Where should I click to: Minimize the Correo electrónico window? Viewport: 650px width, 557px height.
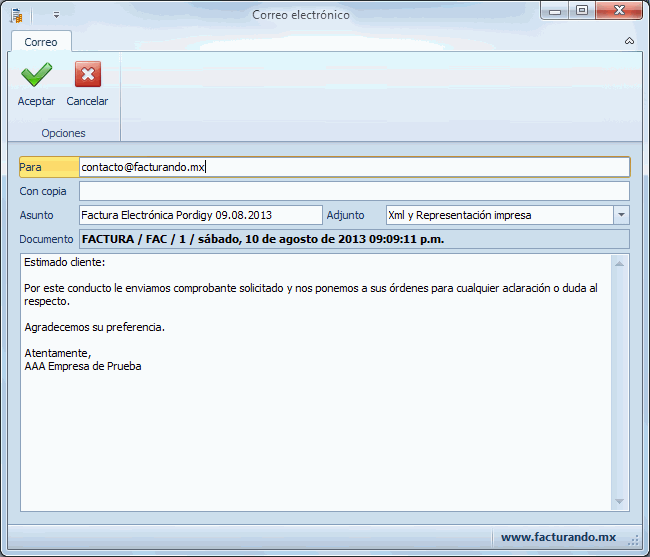[x=557, y=10]
